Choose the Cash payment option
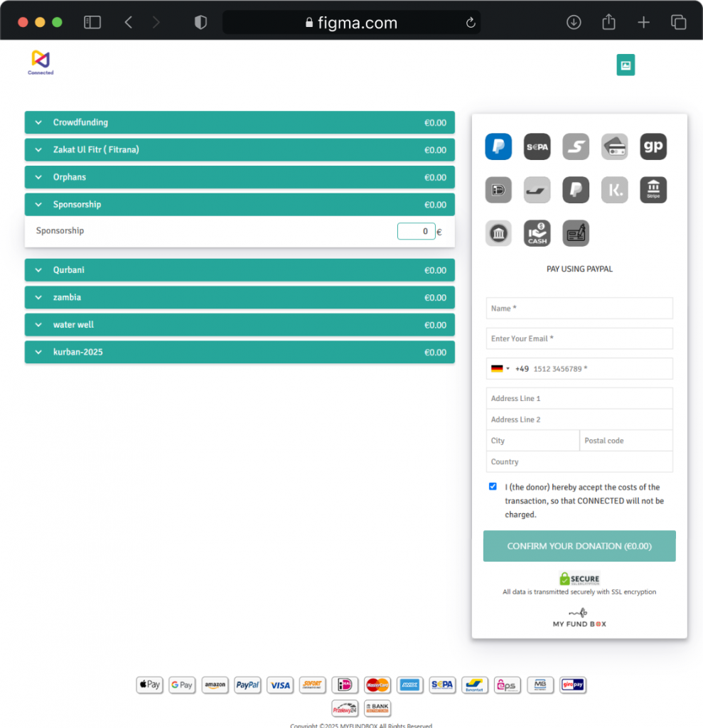This screenshot has width=703, height=728. coord(537,233)
